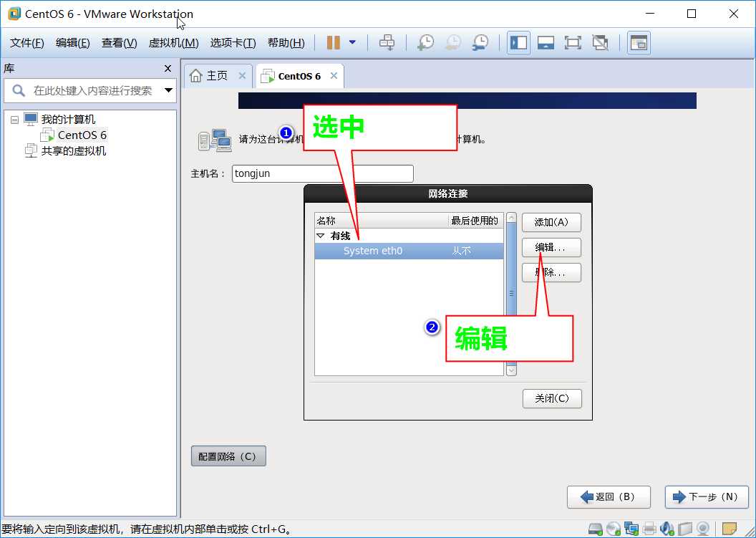The height and width of the screenshot is (538, 756).
Task: Go back with the 返回(B) button
Action: point(609,497)
